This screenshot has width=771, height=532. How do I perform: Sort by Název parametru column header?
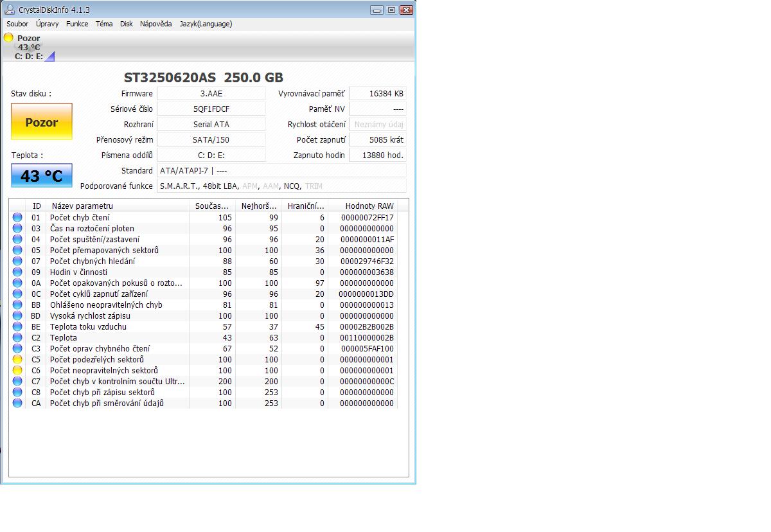point(118,206)
